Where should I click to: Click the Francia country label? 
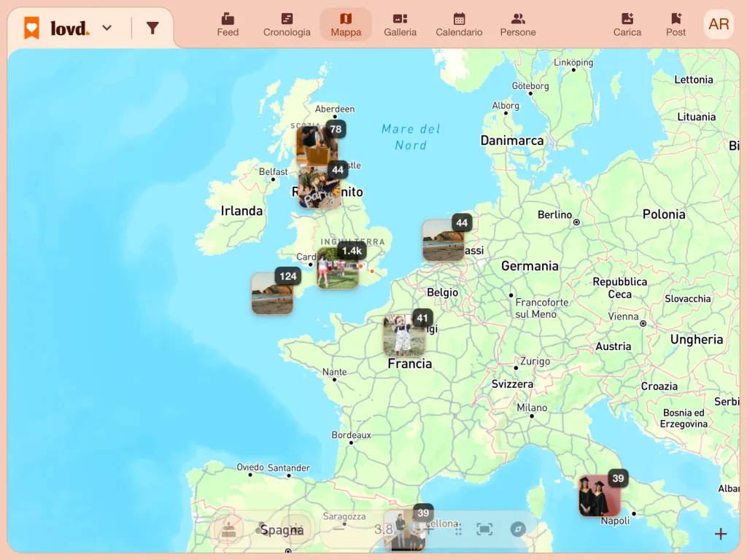click(410, 364)
